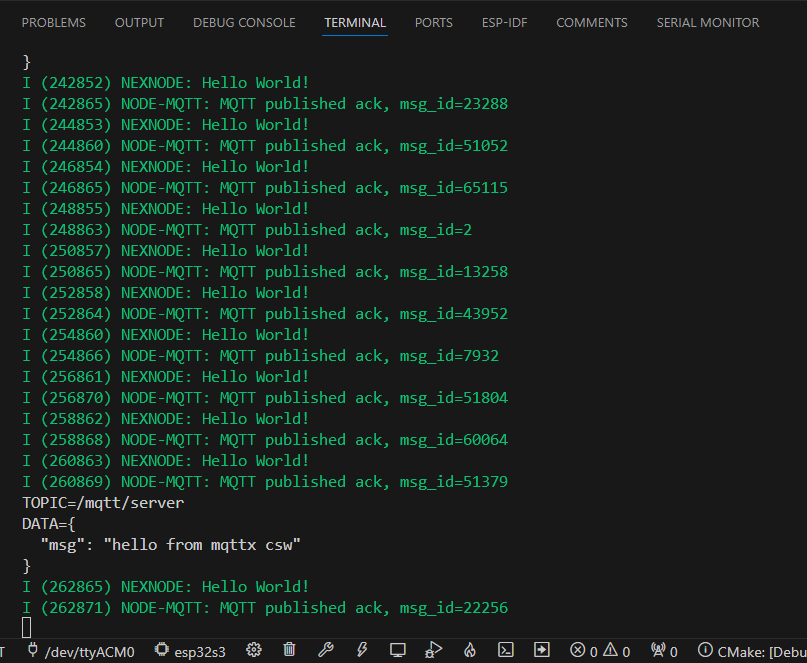The width and height of the screenshot is (807, 663).
Task: Click the trash can full clean icon
Action: click(289, 651)
